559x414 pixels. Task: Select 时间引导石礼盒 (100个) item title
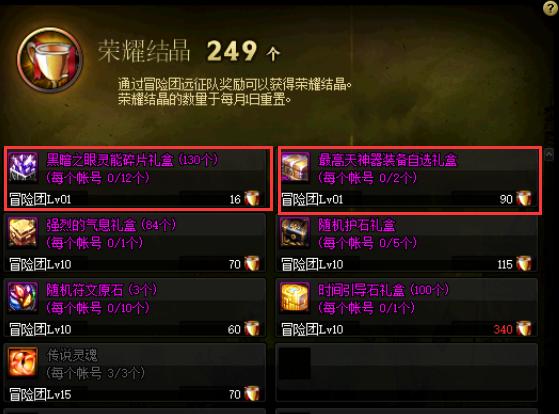pos(383,290)
